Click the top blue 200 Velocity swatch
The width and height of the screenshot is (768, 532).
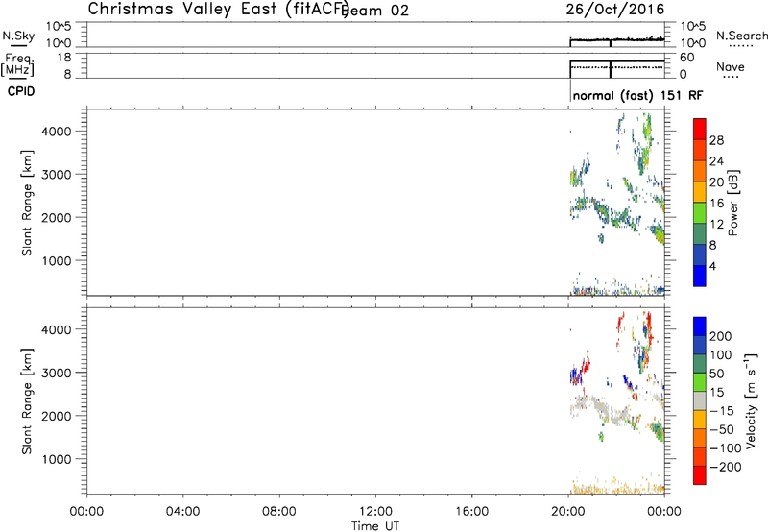click(x=700, y=326)
